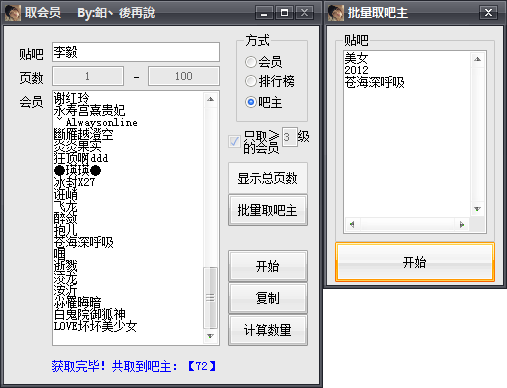Toggle the 只取≥级的会员 checkbox
The width and height of the screenshot is (507, 388).
point(234,141)
